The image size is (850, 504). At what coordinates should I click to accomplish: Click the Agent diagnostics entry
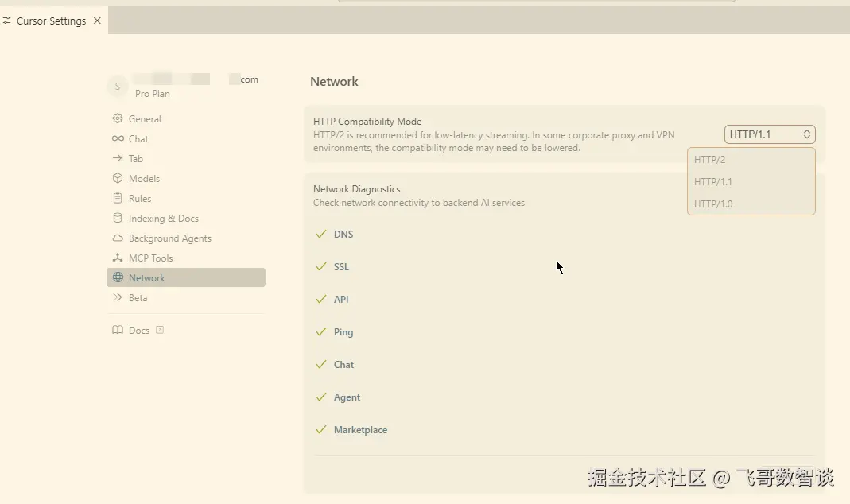tap(347, 397)
